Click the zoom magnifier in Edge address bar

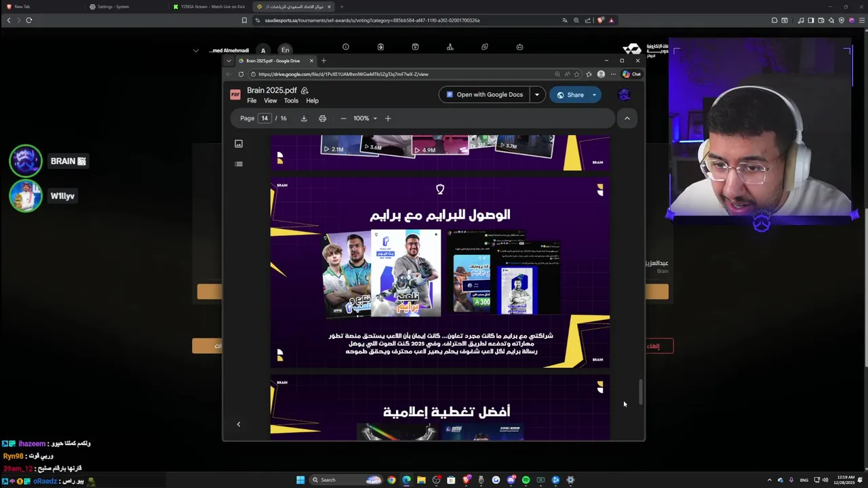557,74
